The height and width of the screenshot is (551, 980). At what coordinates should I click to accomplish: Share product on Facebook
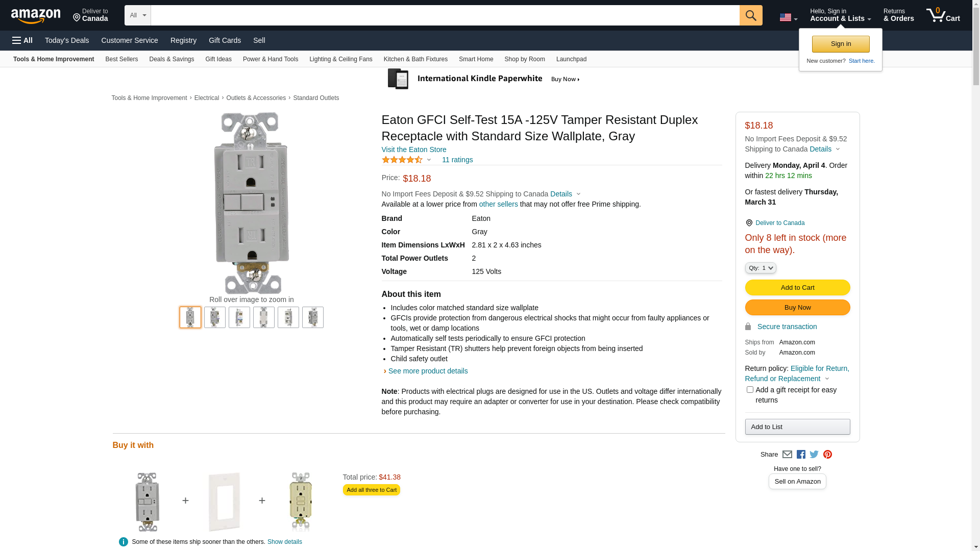click(801, 455)
